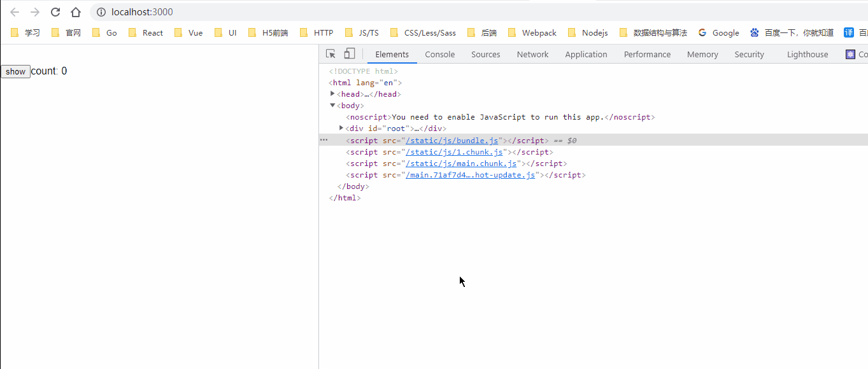Open the Nodejs bookmark folder

pos(587,32)
